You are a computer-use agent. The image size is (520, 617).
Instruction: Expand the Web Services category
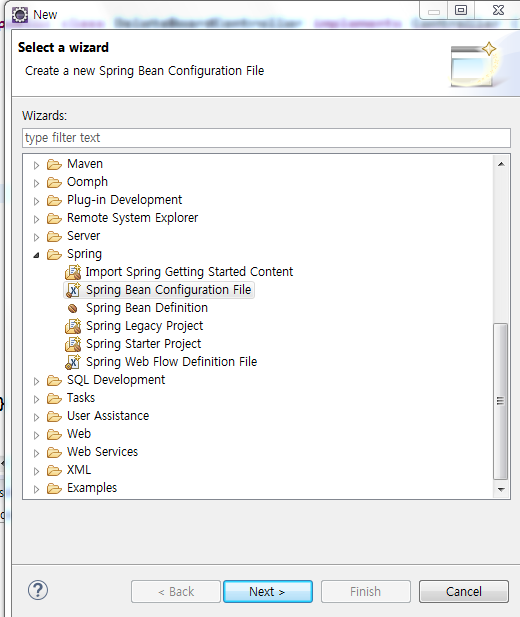point(36,453)
